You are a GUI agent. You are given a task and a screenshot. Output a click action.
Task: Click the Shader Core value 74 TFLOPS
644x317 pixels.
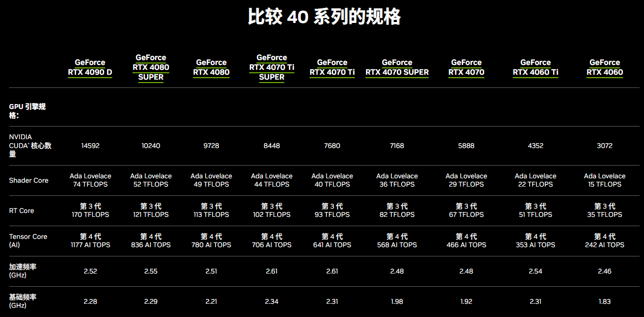click(90, 184)
